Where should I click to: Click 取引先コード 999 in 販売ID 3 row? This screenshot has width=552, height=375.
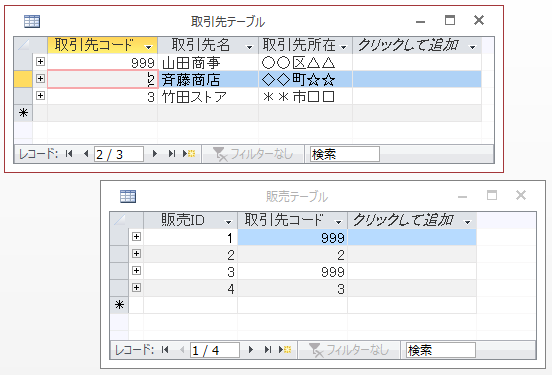293,271
